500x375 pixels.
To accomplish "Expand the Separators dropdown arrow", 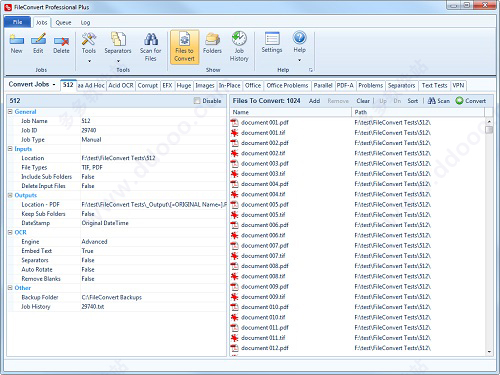I will tap(118, 61).
